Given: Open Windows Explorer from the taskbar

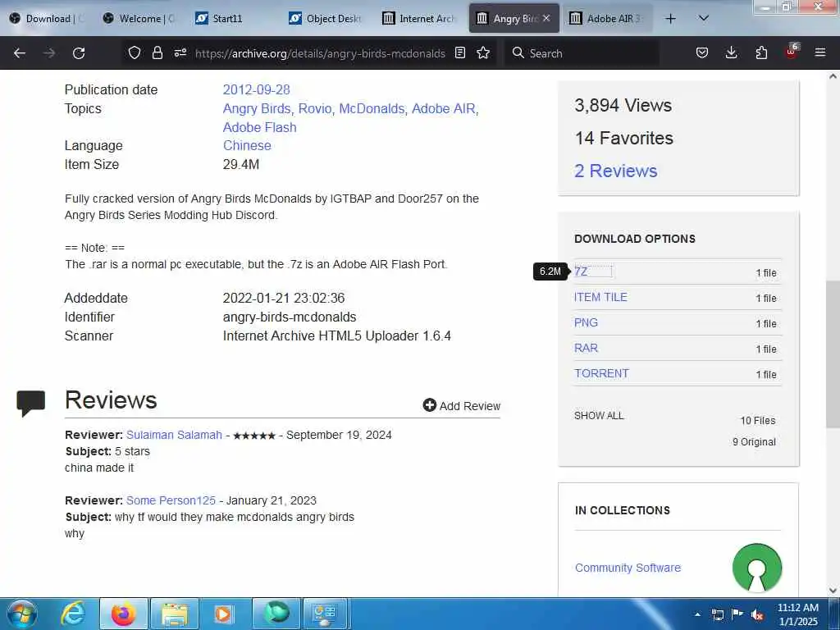Looking at the screenshot, I should (x=175, y=614).
